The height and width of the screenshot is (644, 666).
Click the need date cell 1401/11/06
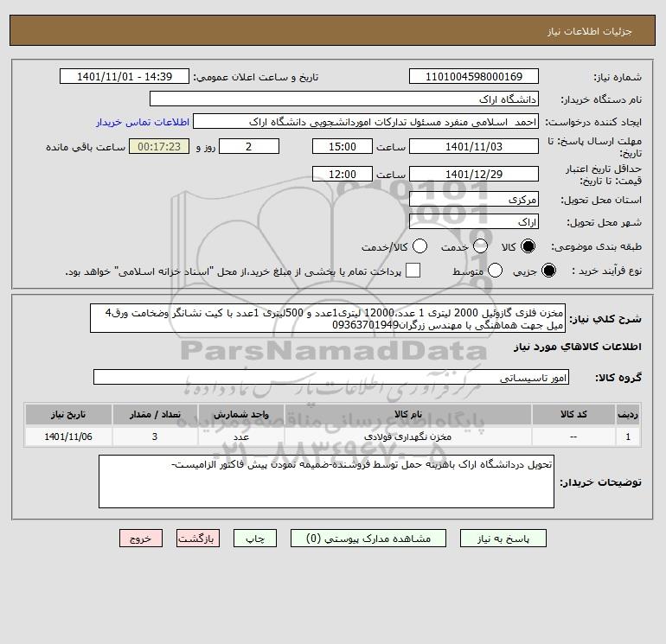68,437
